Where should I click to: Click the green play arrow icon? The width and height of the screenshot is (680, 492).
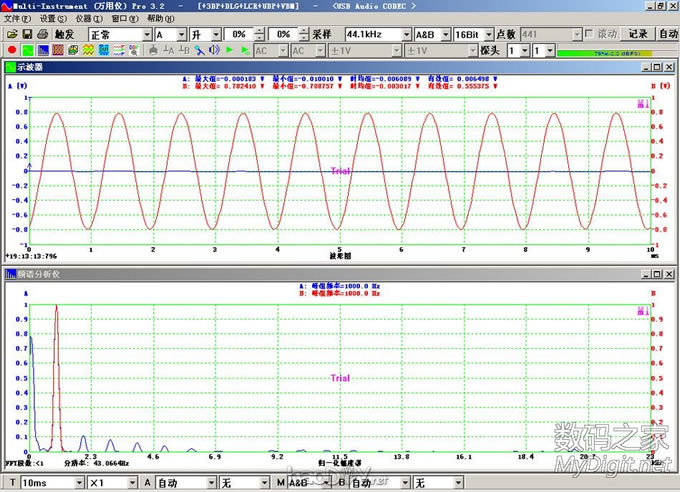click(229, 50)
